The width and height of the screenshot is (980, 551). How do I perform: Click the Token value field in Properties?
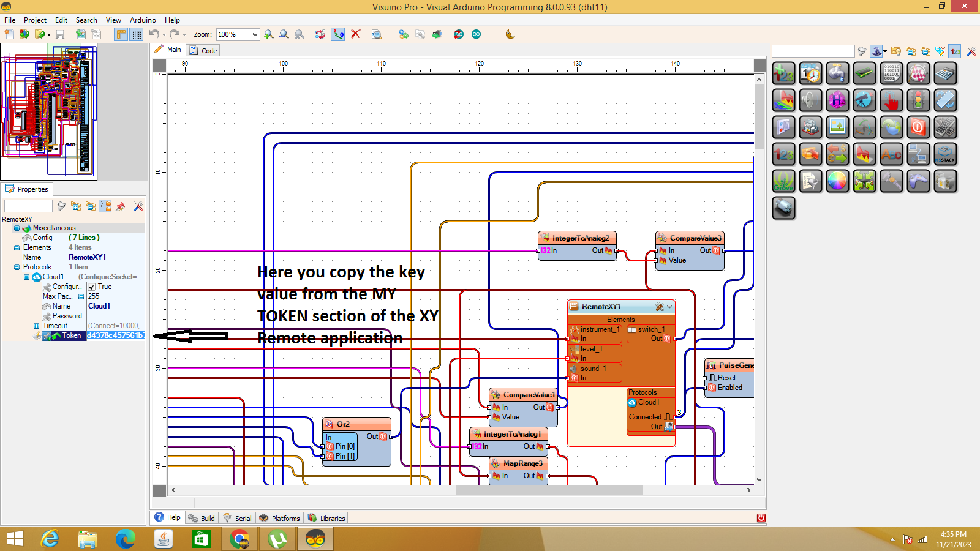[116, 335]
